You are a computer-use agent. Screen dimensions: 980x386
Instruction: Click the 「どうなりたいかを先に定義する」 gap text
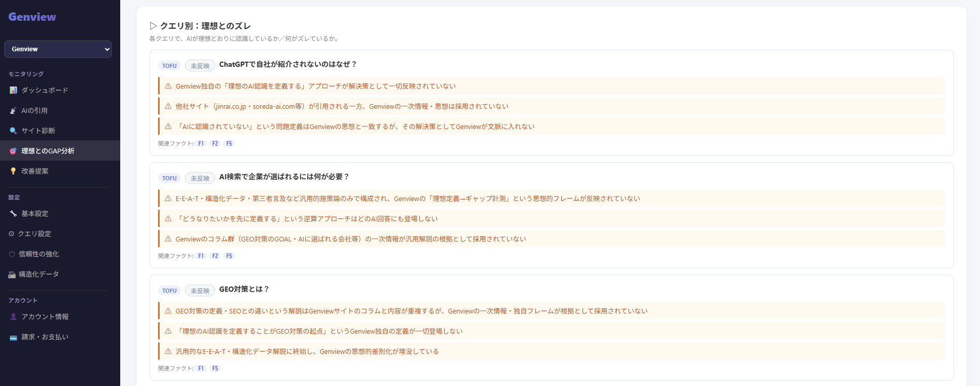(307, 219)
